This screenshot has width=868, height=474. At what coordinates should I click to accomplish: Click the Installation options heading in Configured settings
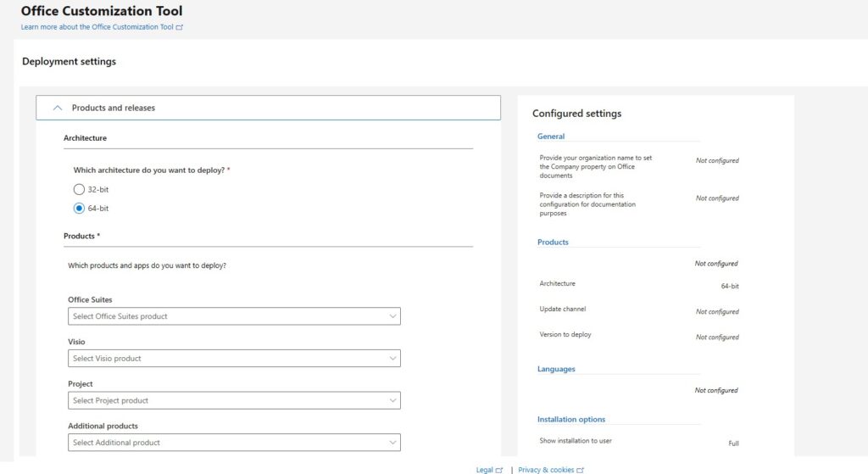tap(570, 419)
